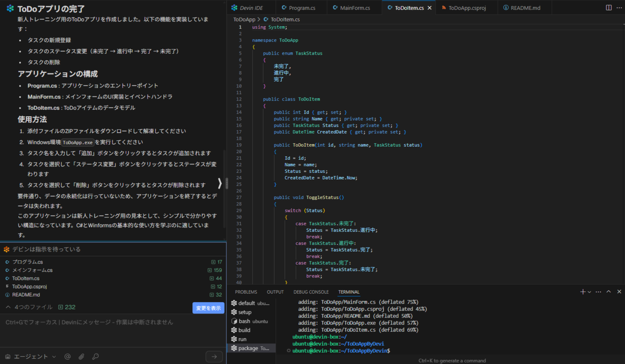Select the TERMINAL panel tab
Viewport: 625px width, 364px height.
[348, 292]
